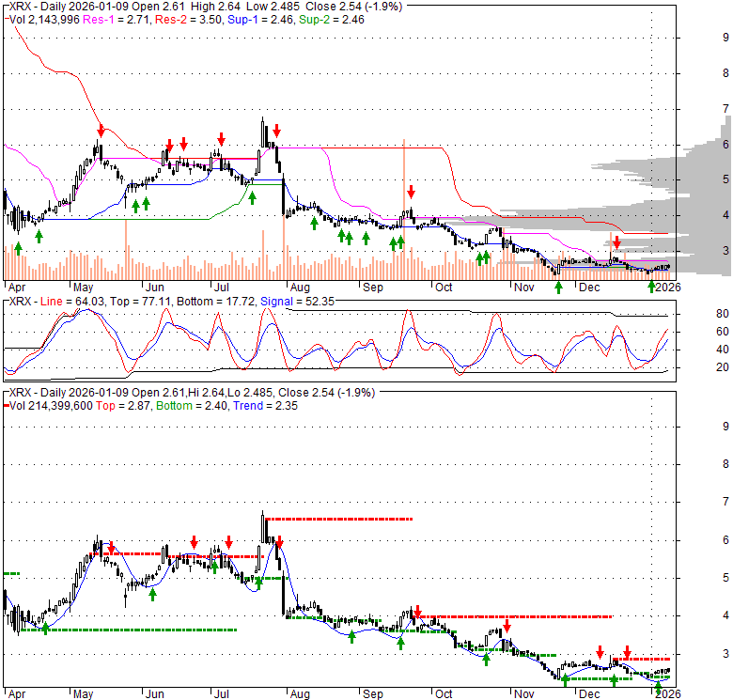Viewport: 733px width, 700px height.
Task: Click the Jun label on the bottom chart's time axis
Action: [155, 694]
